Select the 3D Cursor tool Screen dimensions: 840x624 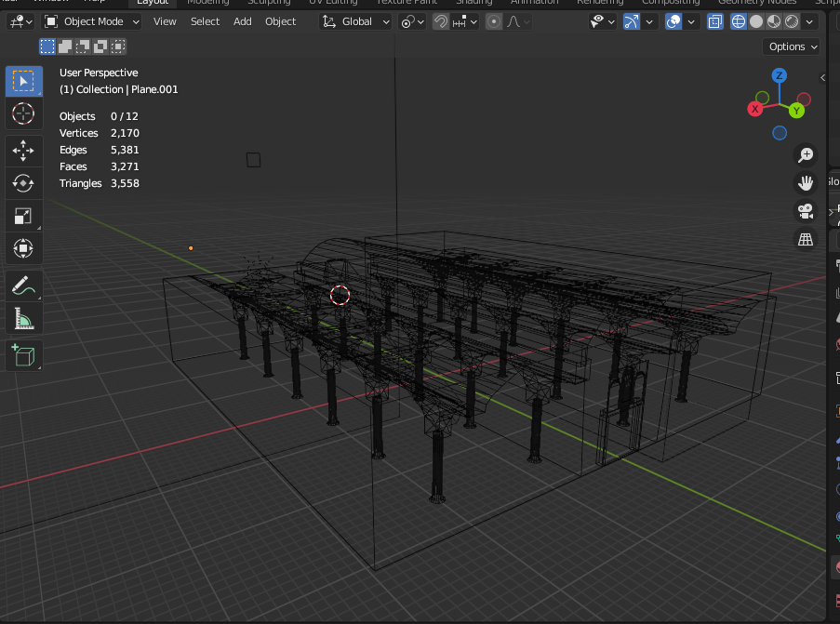[23, 113]
